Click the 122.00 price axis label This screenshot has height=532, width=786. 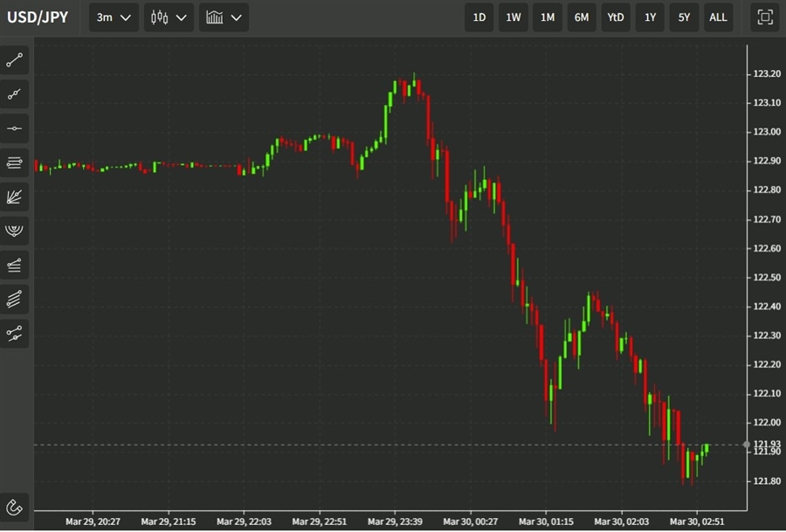point(767,423)
